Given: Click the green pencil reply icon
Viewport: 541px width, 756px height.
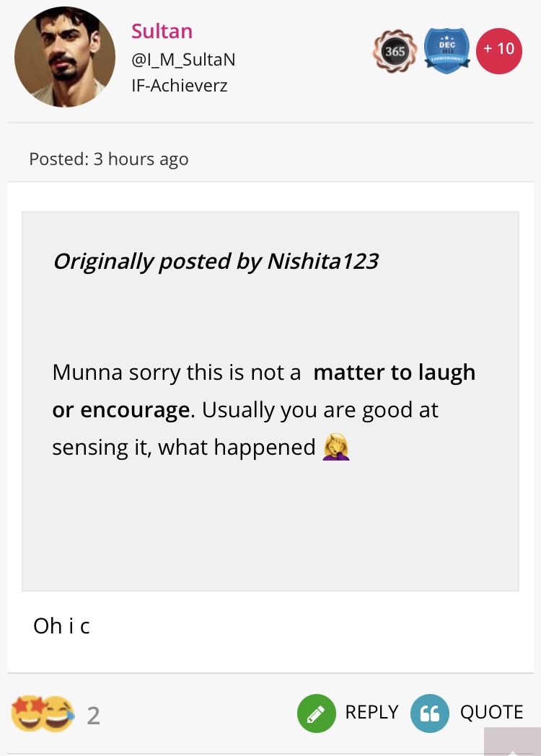Looking at the screenshot, I should click(316, 713).
